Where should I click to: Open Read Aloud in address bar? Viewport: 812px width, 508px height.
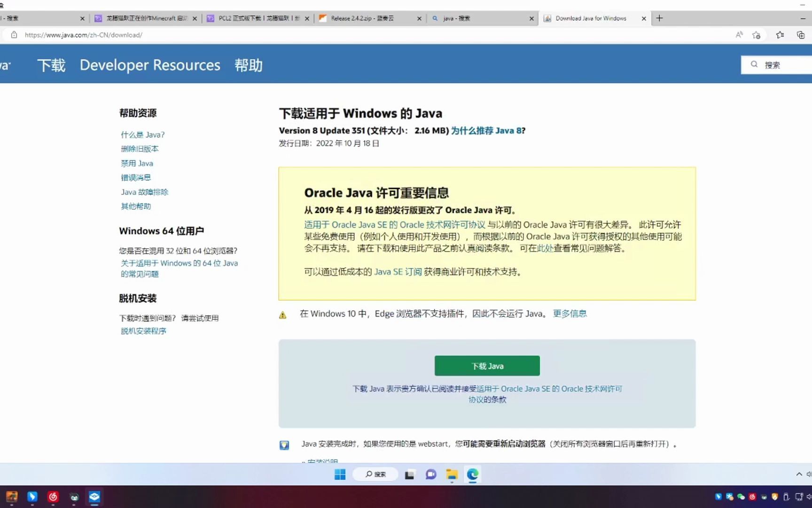739,35
